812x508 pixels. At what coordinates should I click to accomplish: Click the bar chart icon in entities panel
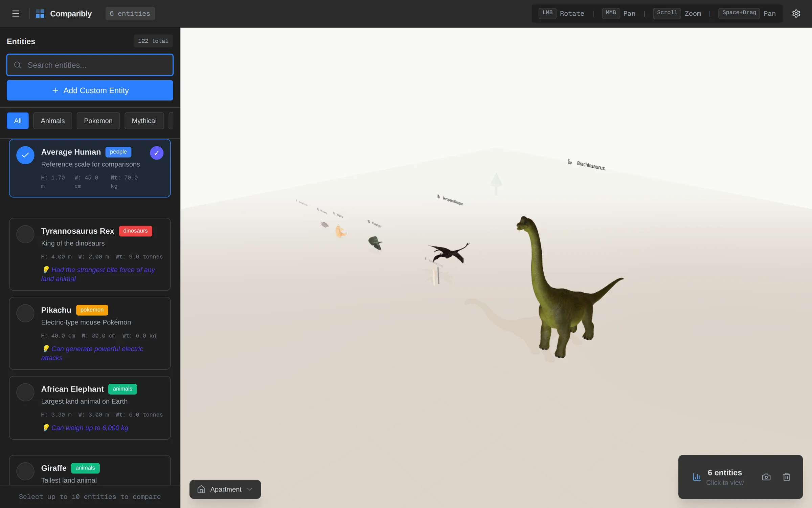(697, 477)
